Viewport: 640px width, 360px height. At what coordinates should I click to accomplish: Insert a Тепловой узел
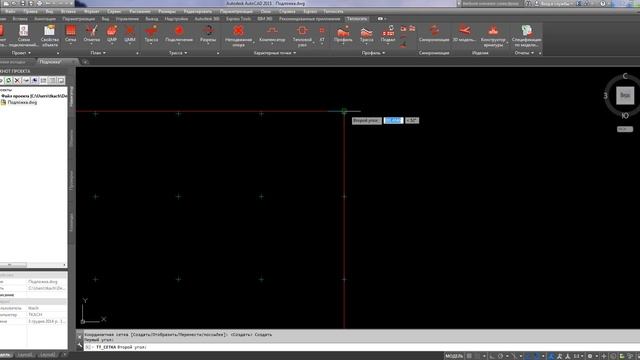[302, 35]
